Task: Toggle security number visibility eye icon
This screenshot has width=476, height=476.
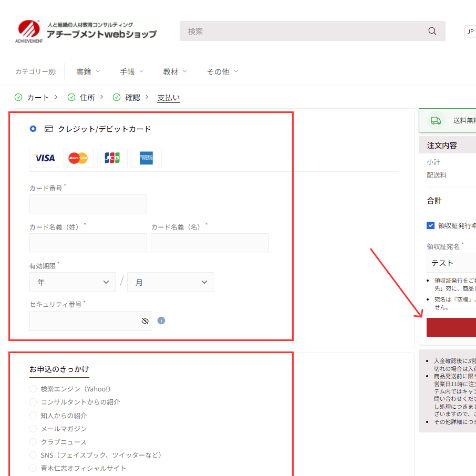Action: pos(145,321)
